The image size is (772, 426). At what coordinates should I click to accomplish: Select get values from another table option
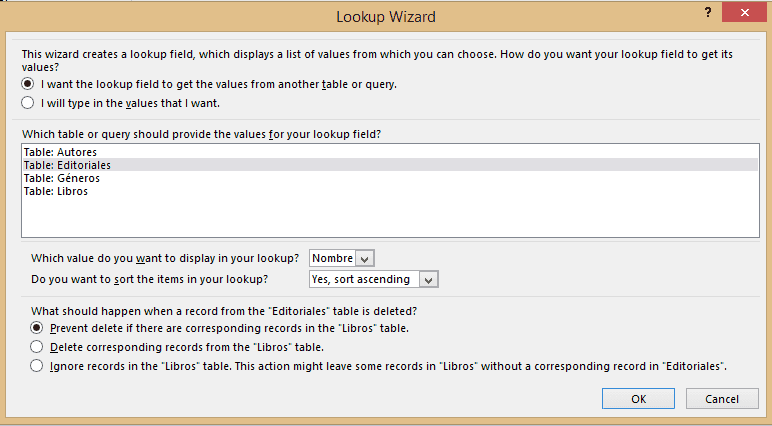[x=28, y=84]
